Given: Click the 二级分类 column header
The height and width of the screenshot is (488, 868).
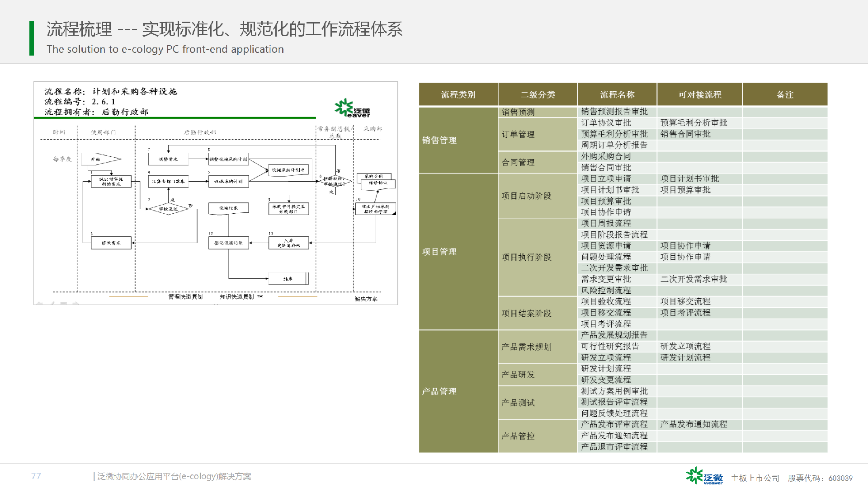Looking at the screenshot, I should (538, 94).
